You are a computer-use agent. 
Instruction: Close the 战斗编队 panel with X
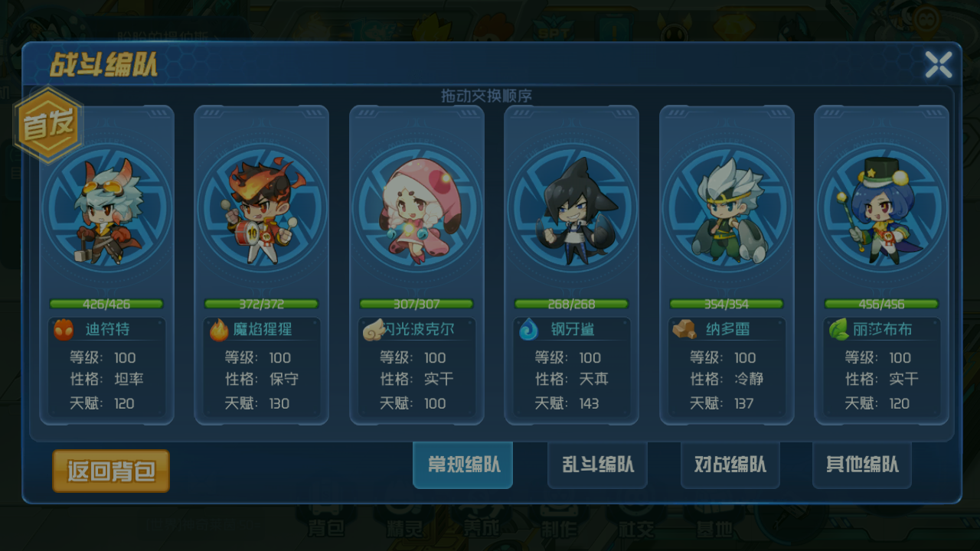pos(939,65)
